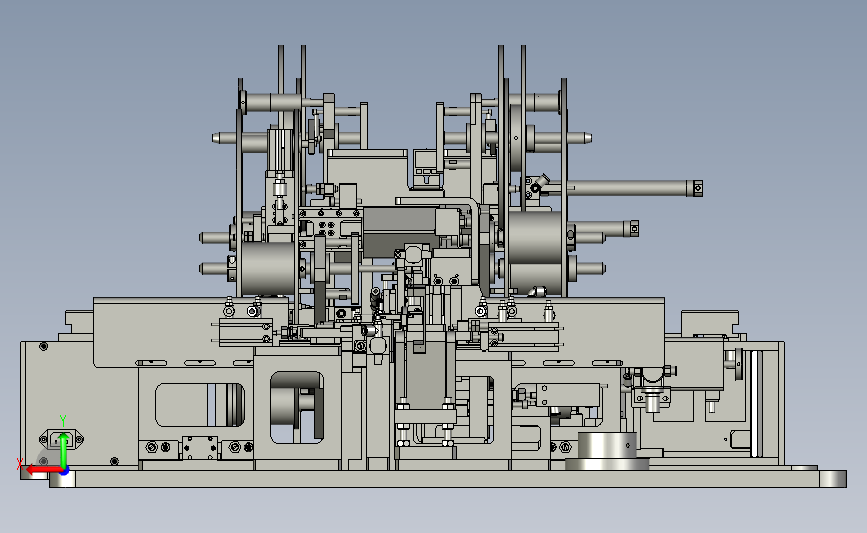This screenshot has height=533, width=867.
Task: Click the green Y axis arrow of triad
Action: [x=63, y=450]
